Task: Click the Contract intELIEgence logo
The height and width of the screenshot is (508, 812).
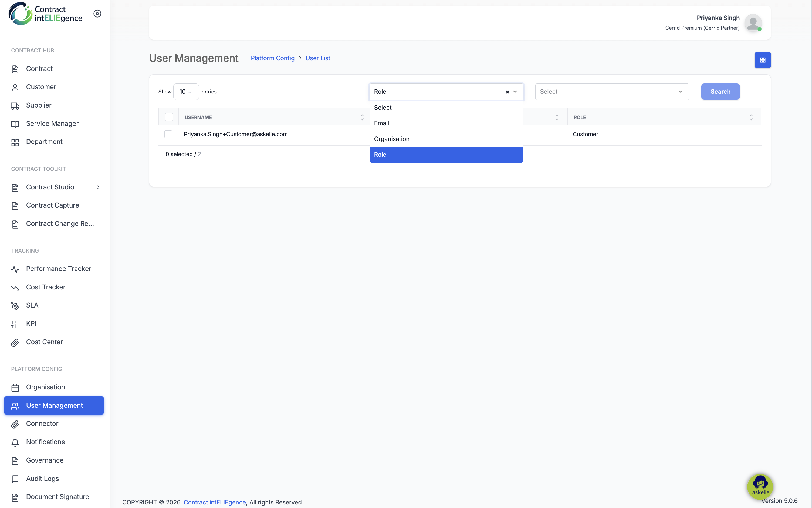Action: [45, 14]
